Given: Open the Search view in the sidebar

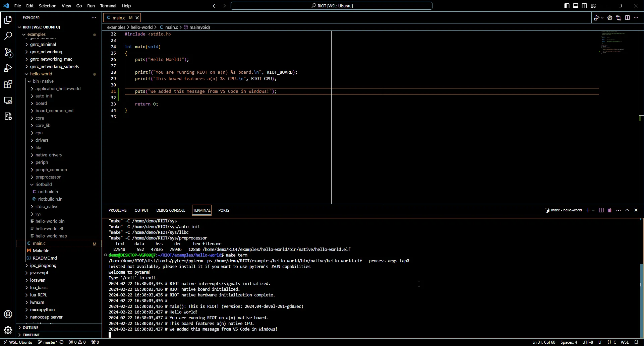Looking at the screenshot, I should pyautogui.click(x=8, y=36).
